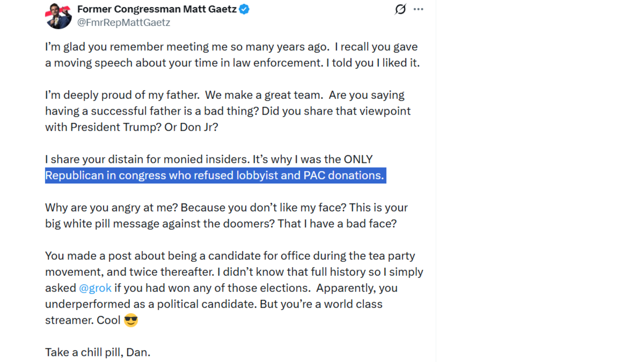
Task: Click the "Or Don Jr?" text
Action: click(191, 127)
